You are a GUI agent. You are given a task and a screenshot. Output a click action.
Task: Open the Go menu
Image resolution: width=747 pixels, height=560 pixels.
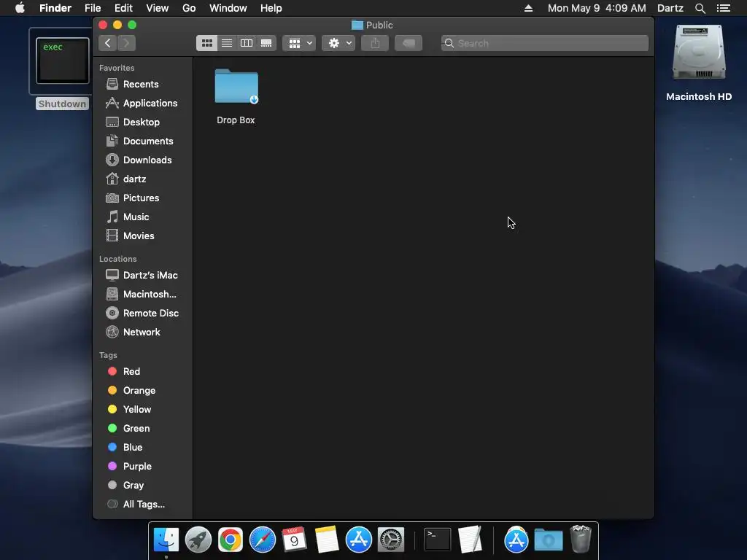click(x=189, y=8)
